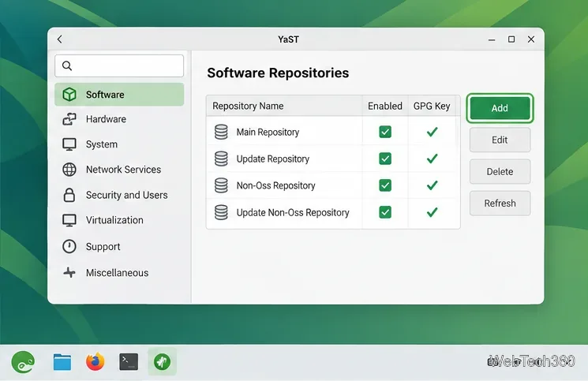Viewport: 588px width, 381px height.
Task: Click the Software cube icon
Action: [69, 95]
